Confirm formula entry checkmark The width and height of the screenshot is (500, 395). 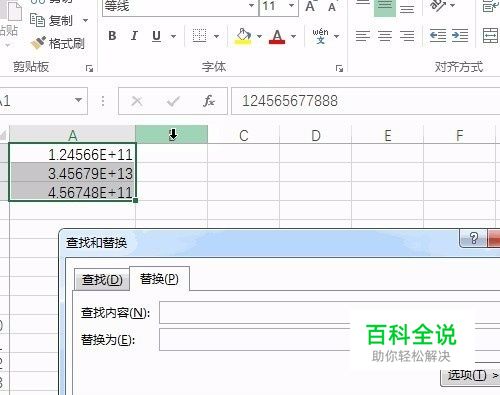[173, 101]
